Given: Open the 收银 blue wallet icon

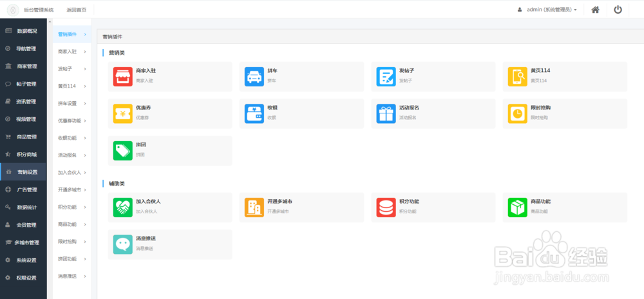Looking at the screenshot, I should pyautogui.click(x=254, y=114).
